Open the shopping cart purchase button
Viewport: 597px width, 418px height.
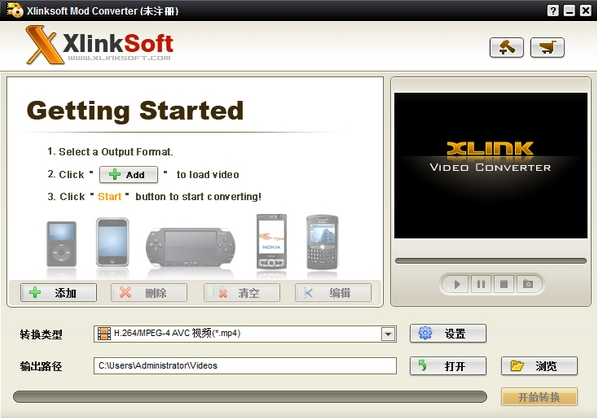(x=547, y=48)
